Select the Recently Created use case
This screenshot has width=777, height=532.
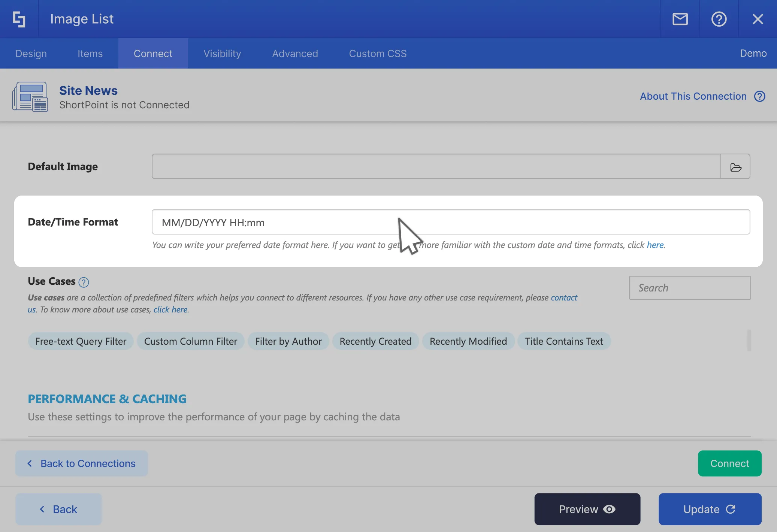coord(375,341)
